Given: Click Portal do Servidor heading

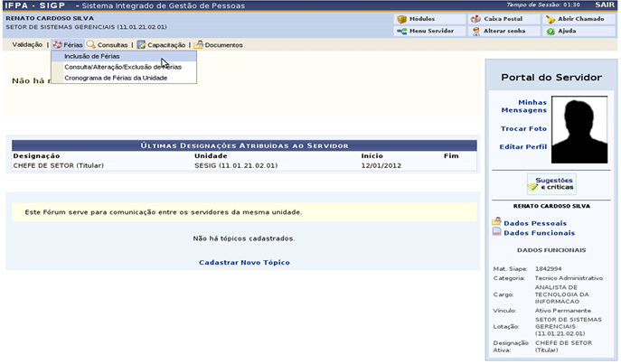Looking at the screenshot, I should [551, 78].
